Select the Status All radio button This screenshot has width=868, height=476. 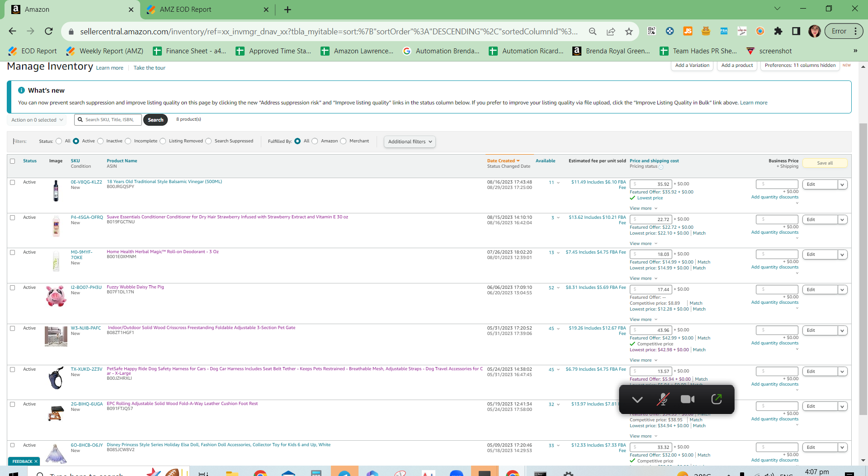[59, 141]
